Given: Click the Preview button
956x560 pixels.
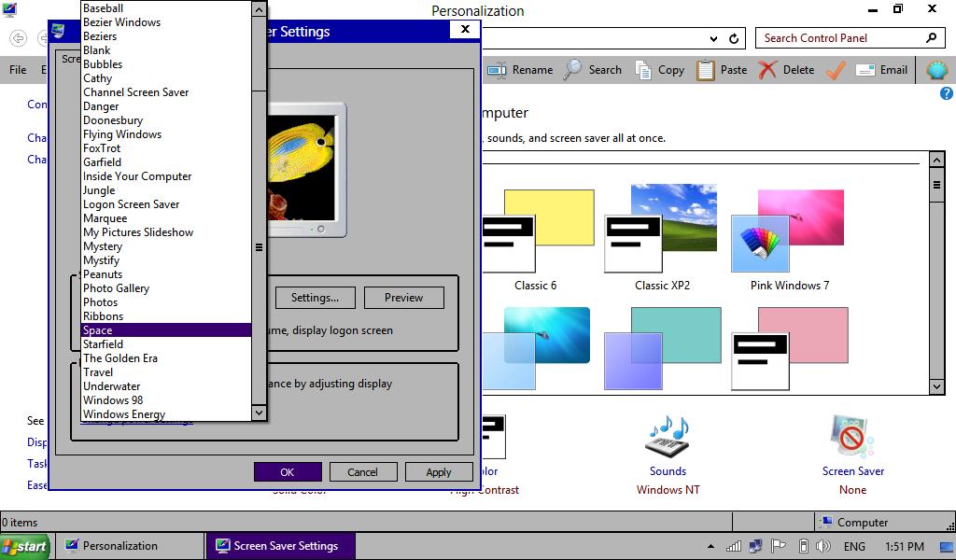Looking at the screenshot, I should pyautogui.click(x=403, y=298).
